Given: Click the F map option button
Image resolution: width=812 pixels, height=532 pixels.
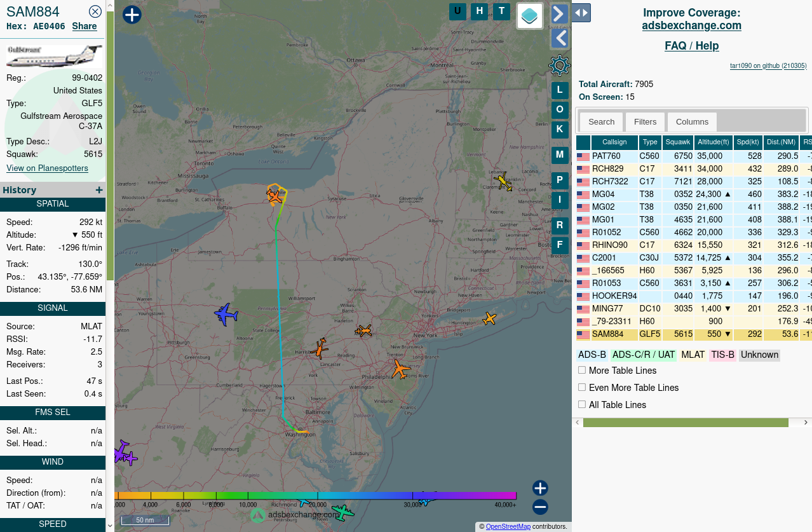Looking at the screenshot, I should click(560, 245).
